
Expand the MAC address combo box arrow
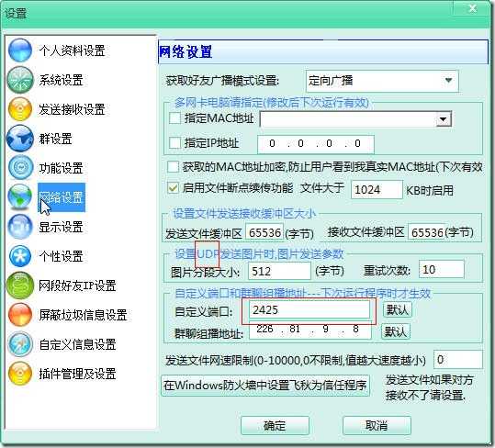point(444,119)
